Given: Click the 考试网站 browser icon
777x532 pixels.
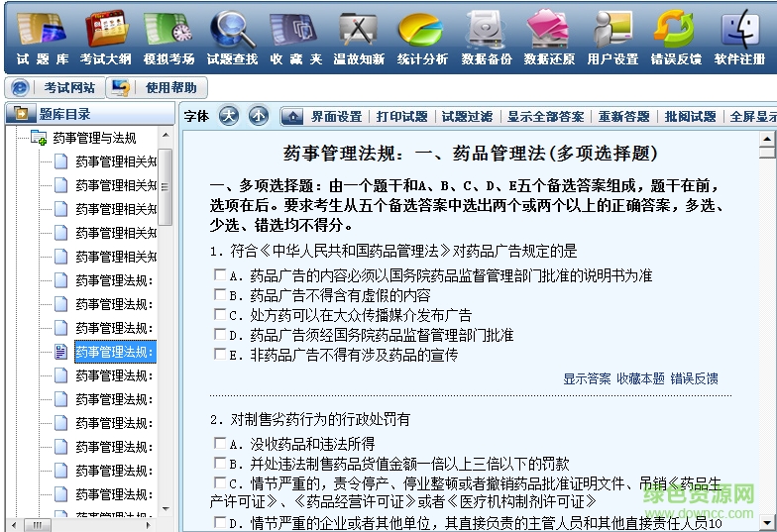Looking at the screenshot, I should point(20,87).
